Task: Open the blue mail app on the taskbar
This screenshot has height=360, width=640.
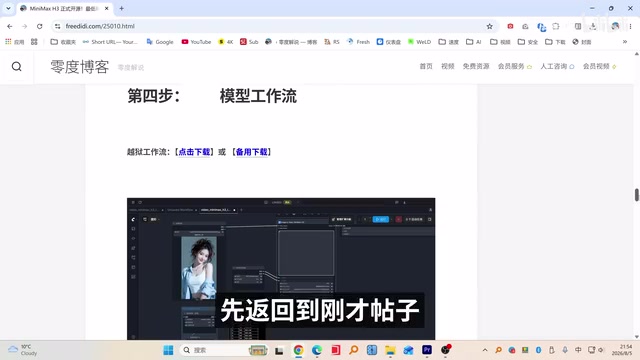Action: point(409,350)
